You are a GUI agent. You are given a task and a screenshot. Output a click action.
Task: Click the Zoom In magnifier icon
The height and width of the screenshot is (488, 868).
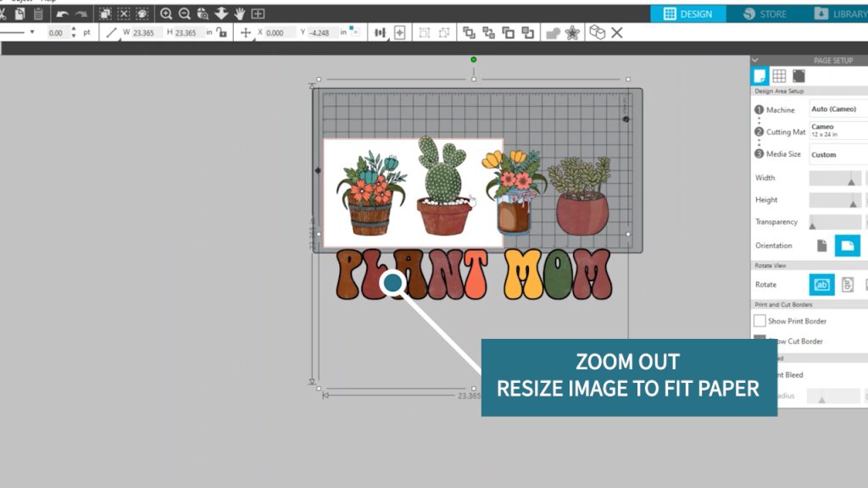point(166,14)
